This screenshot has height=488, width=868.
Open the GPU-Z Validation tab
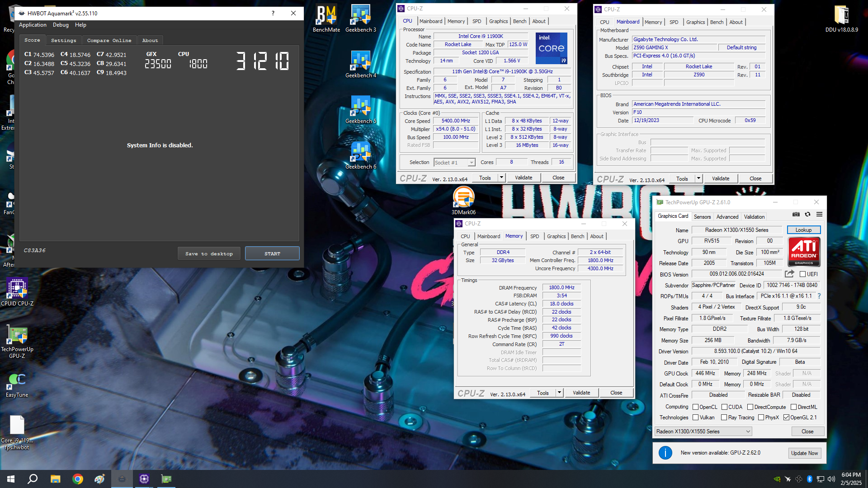click(755, 217)
